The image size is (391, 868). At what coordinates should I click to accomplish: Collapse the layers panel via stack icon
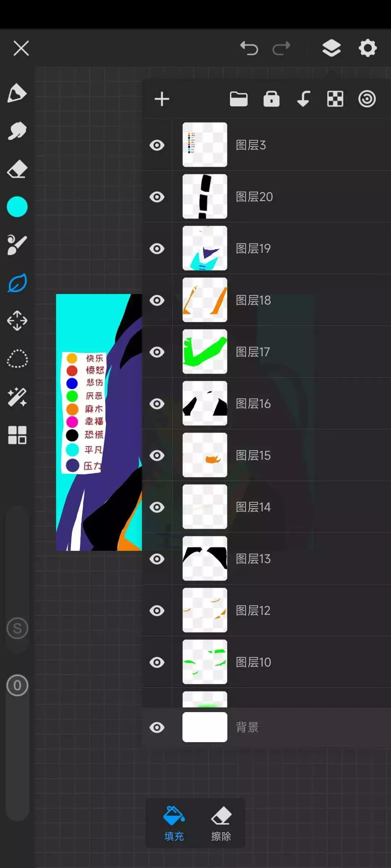(331, 48)
